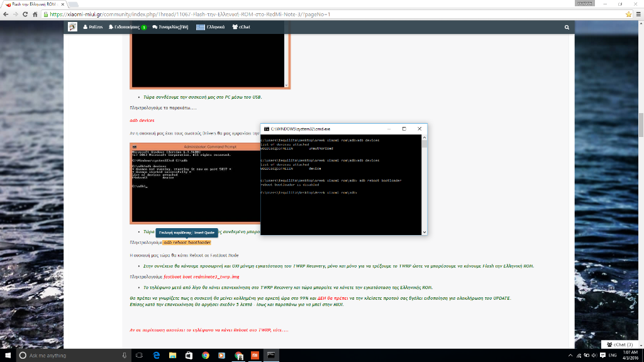The image size is (644, 362).
Task: Click the user avatar in forum navbar
Action: 73,27
